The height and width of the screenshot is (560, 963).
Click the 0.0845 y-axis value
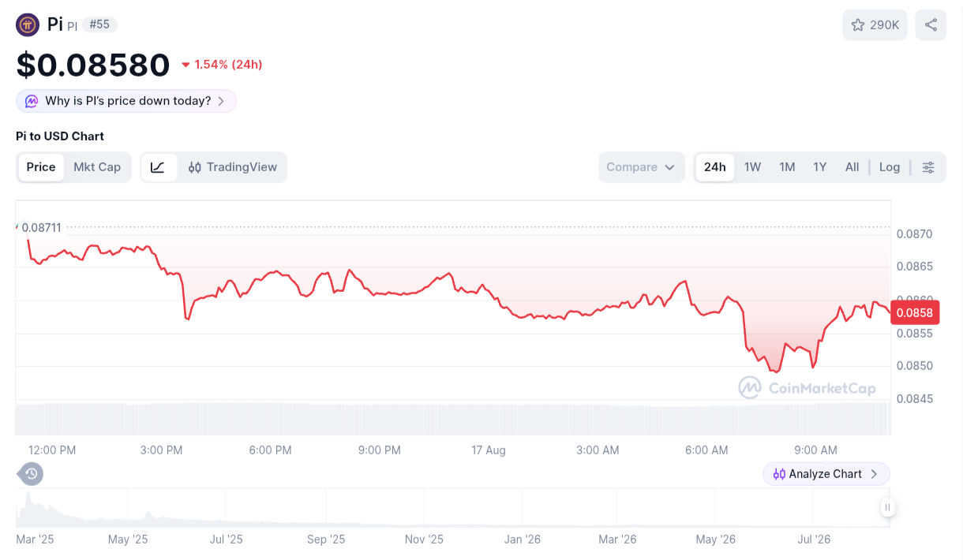tap(914, 399)
